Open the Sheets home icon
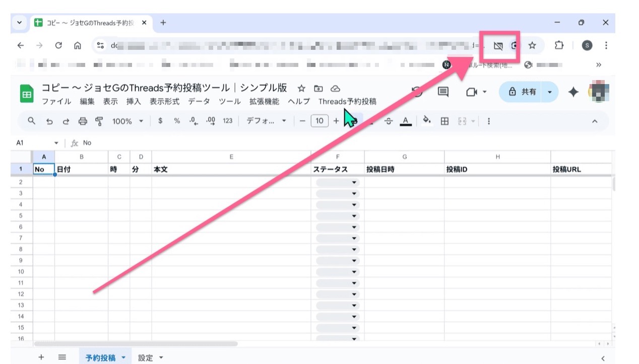The width and height of the screenshot is (639, 364). [x=27, y=94]
